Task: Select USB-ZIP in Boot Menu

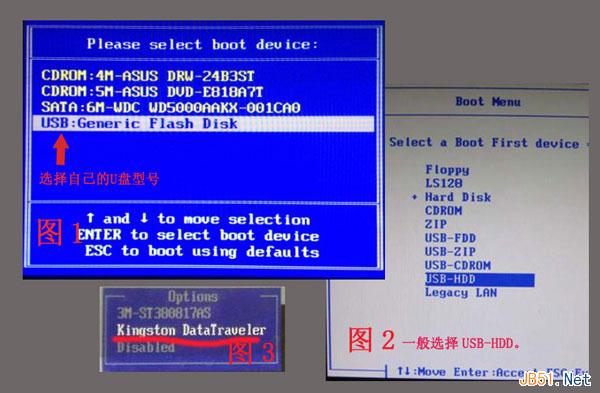Action: [x=450, y=251]
